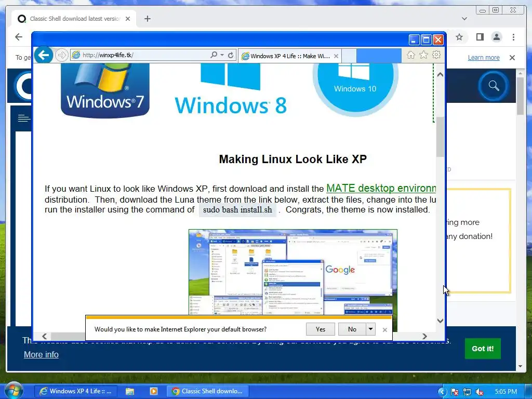This screenshot has width=532, height=399.
Task: Click the Got it! cookie button
Action: (483, 349)
